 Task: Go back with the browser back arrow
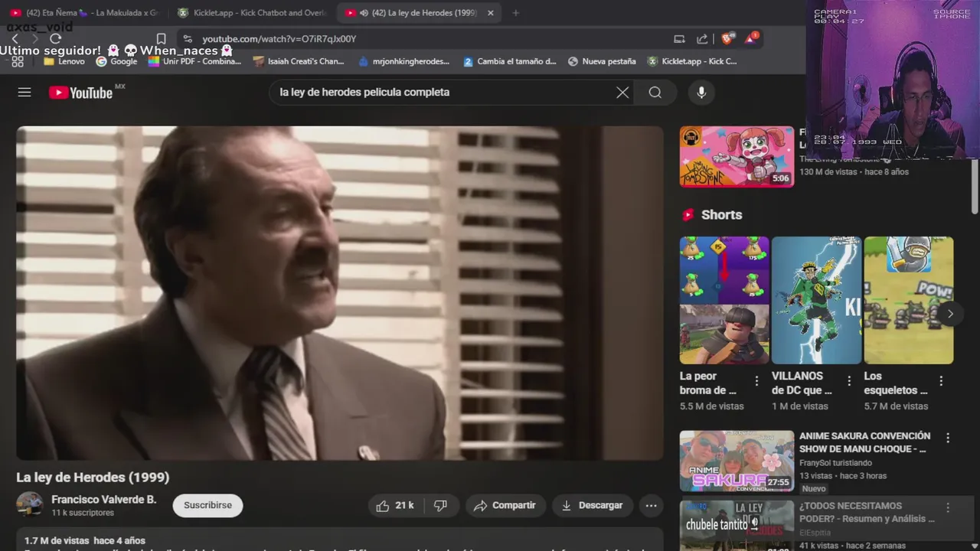click(14, 39)
